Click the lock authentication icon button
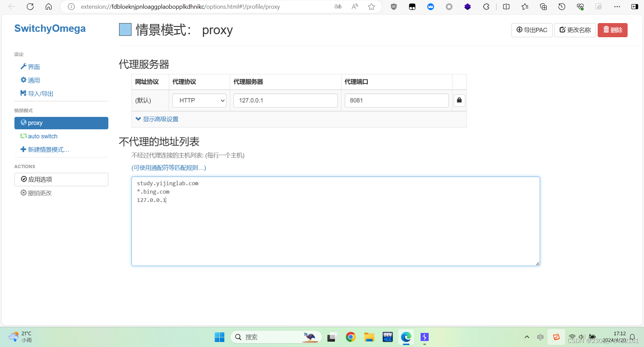This screenshot has width=644, height=347. (x=460, y=100)
